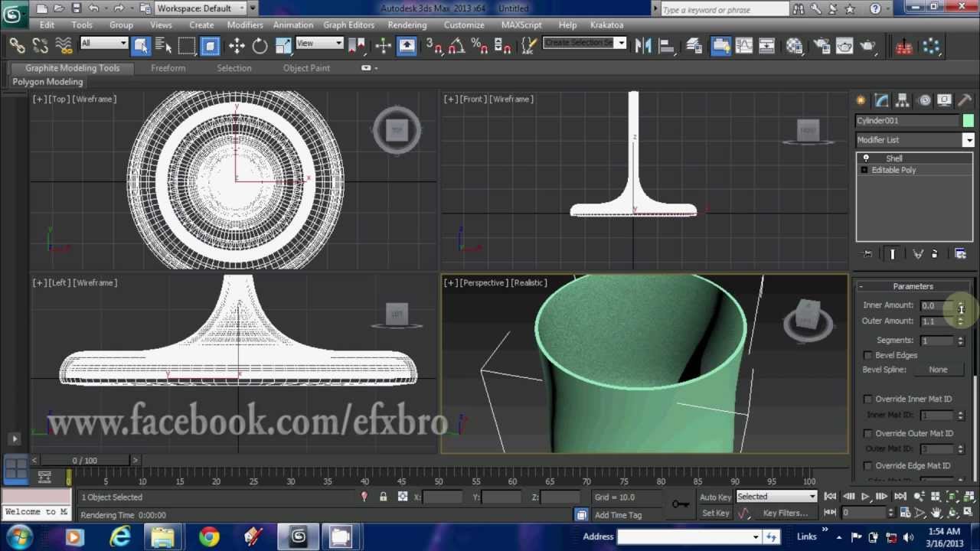Open the Curve Editor
The image size is (980, 551).
tap(743, 46)
